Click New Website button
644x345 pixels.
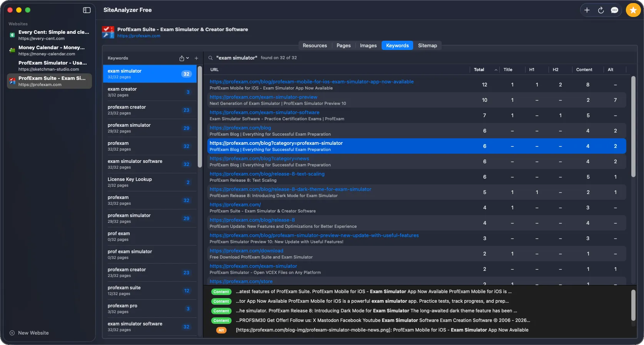(29, 333)
